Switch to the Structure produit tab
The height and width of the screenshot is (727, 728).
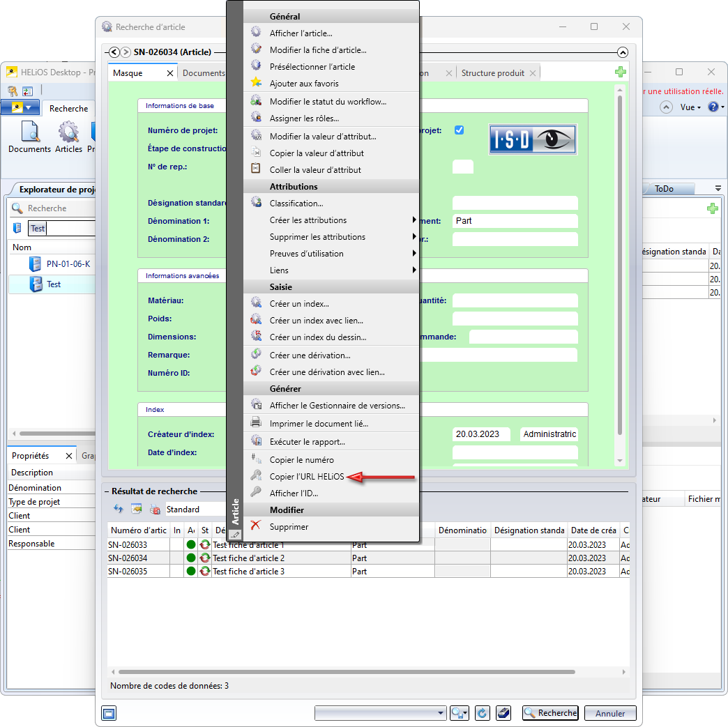pyautogui.click(x=494, y=73)
